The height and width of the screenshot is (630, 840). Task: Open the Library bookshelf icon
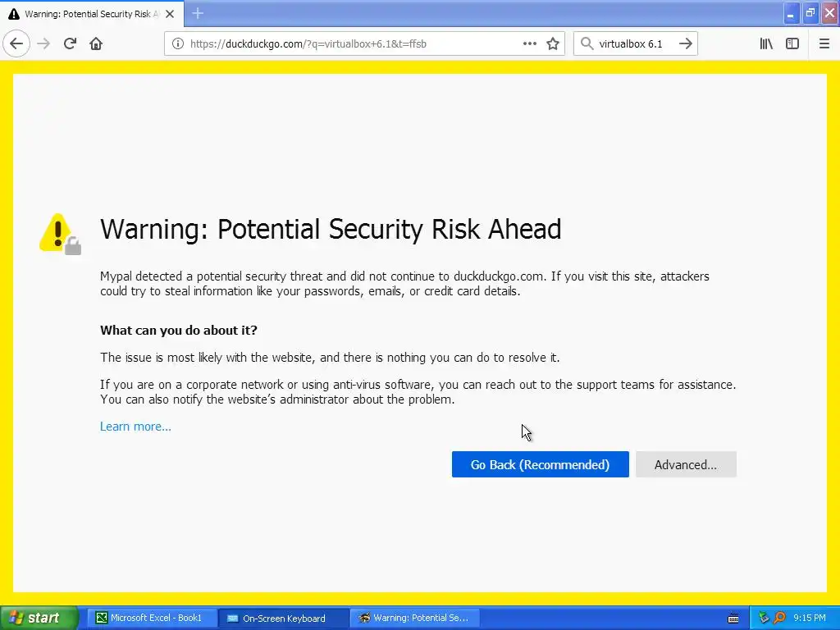[x=766, y=44]
